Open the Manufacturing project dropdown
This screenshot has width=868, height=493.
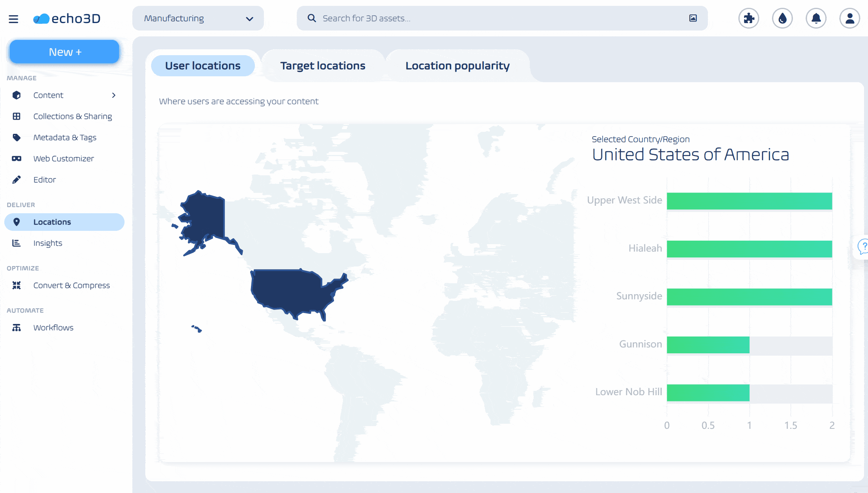point(198,18)
